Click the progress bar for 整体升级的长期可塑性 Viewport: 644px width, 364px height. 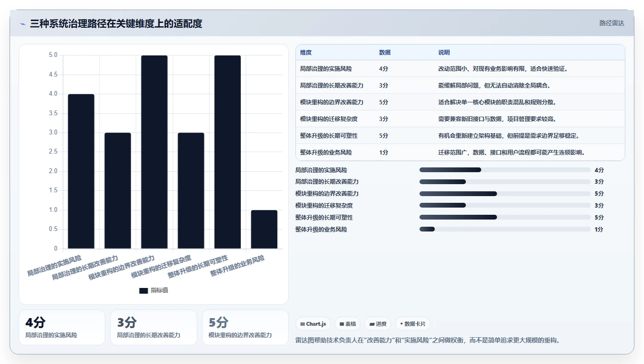point(505,217)
